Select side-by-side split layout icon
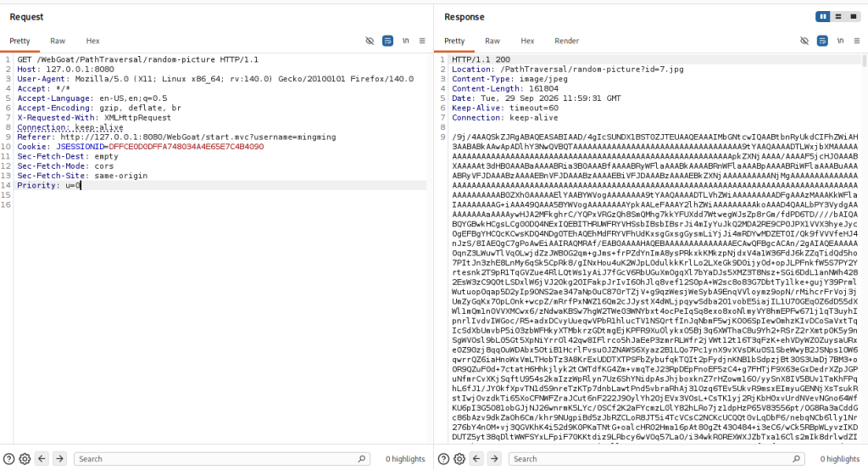 point(822,17)
